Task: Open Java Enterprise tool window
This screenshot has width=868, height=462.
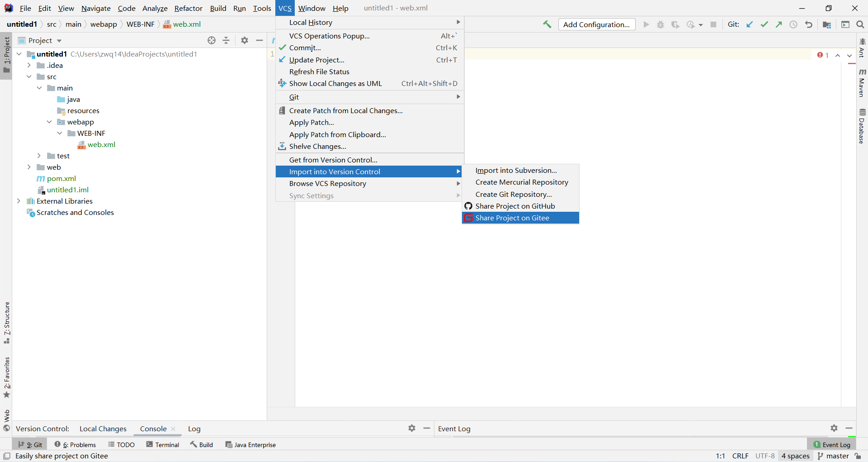Action: [x=250, y=445]
